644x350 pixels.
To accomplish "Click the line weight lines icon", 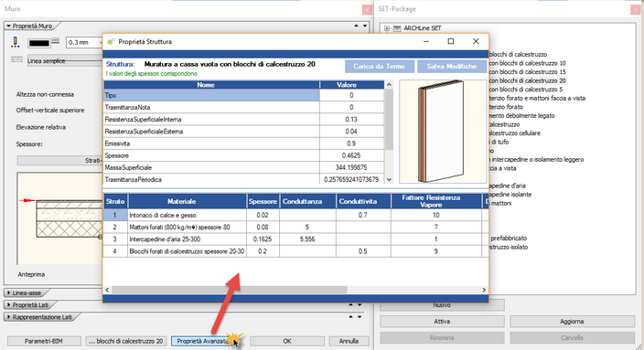I will (56, 42).
